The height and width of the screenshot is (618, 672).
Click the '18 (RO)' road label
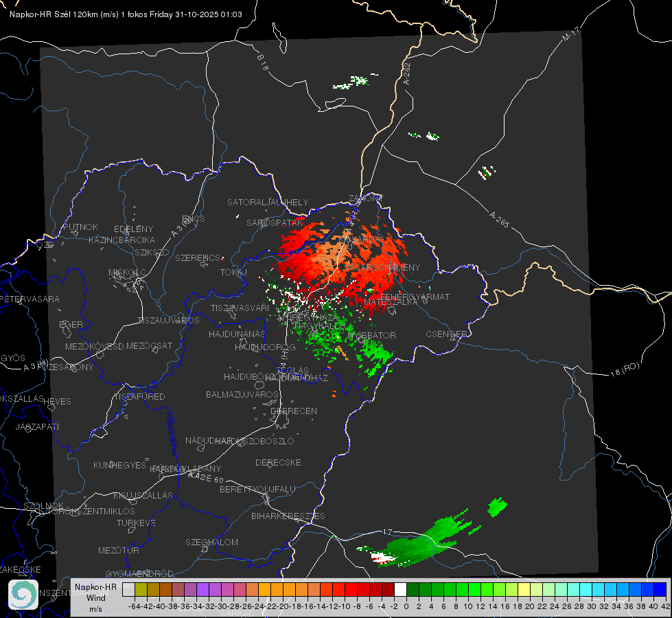tap(625, 369)
